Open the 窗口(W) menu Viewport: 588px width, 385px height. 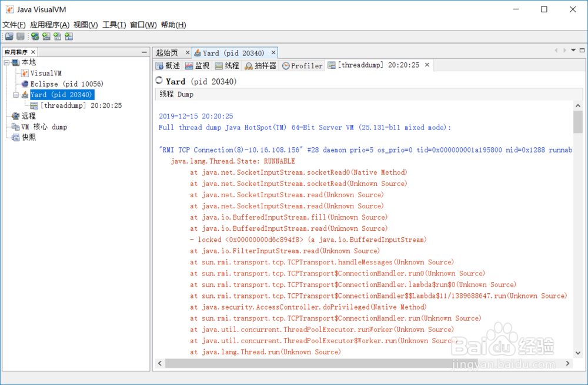tap(143, 25)
